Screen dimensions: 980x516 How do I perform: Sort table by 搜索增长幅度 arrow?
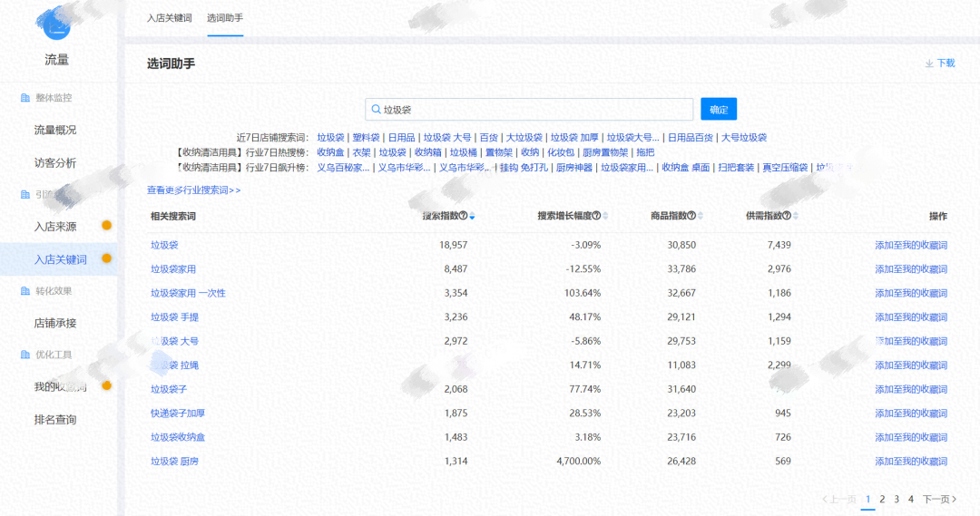[x=605, y=216]
